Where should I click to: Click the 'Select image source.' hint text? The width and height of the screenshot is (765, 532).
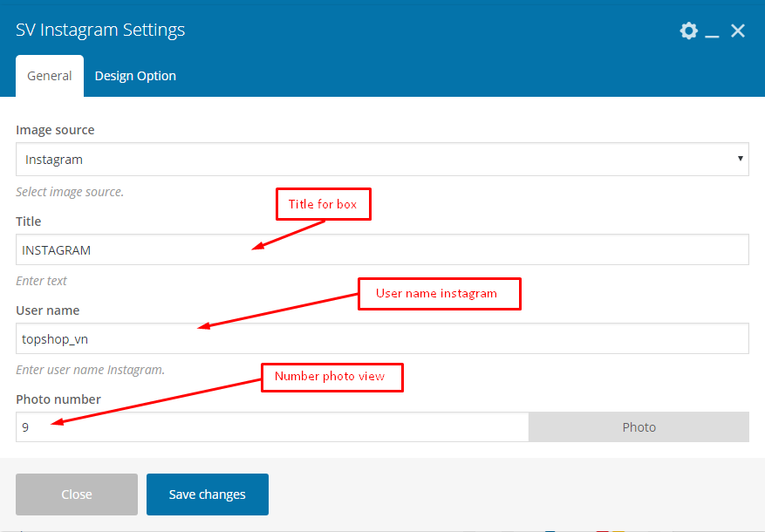tap(70, 192)
